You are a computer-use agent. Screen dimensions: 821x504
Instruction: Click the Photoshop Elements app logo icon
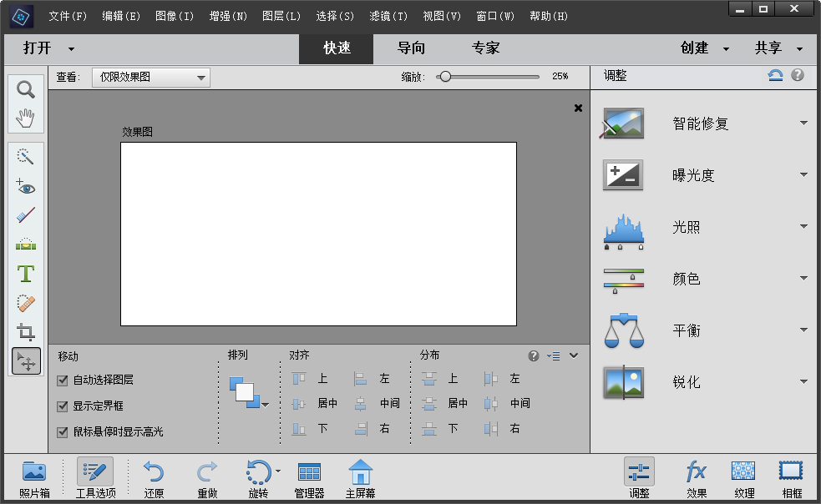click(x=22, y=17)
